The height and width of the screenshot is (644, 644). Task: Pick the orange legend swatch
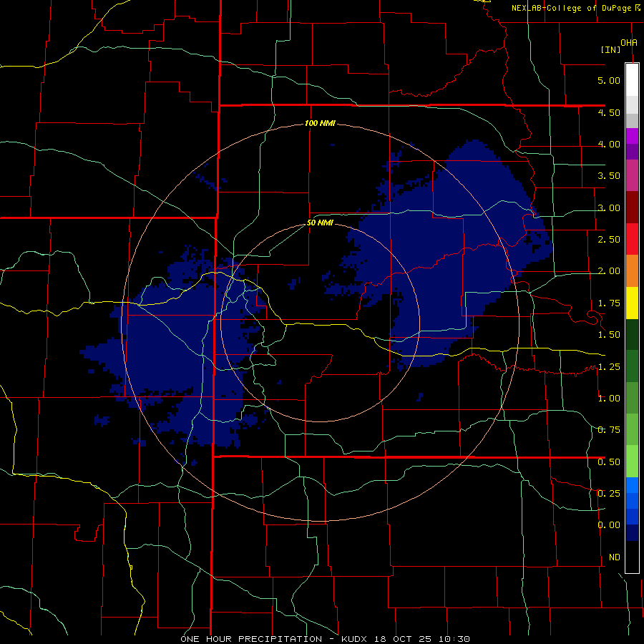632,271
